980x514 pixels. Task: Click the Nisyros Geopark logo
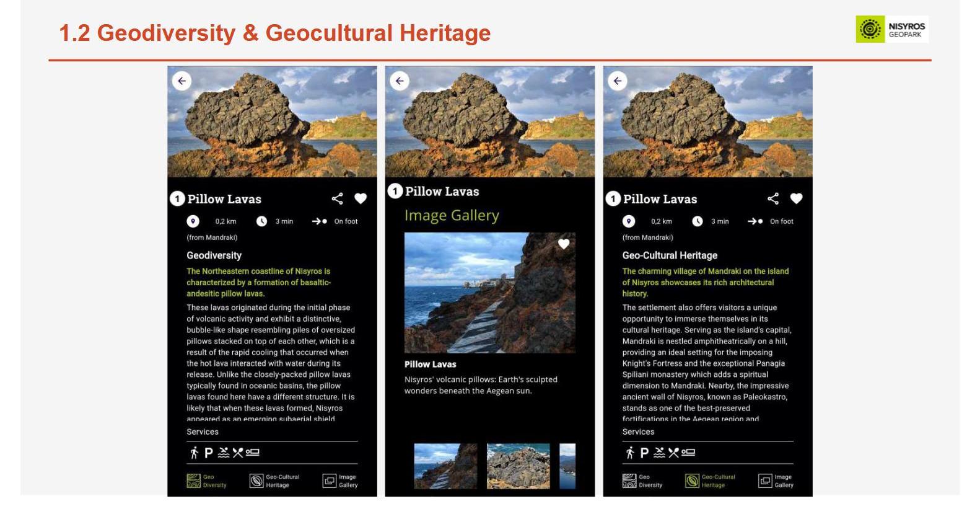[x=892, y=30]
